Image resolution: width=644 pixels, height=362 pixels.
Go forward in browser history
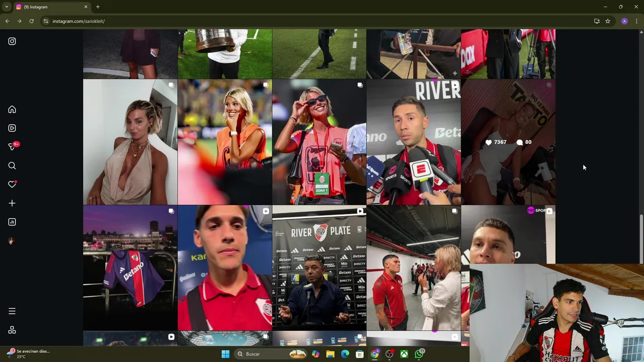click(19, 21)
